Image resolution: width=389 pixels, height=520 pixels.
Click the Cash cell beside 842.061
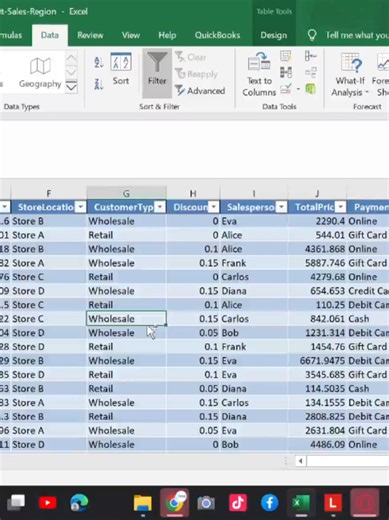368,319
